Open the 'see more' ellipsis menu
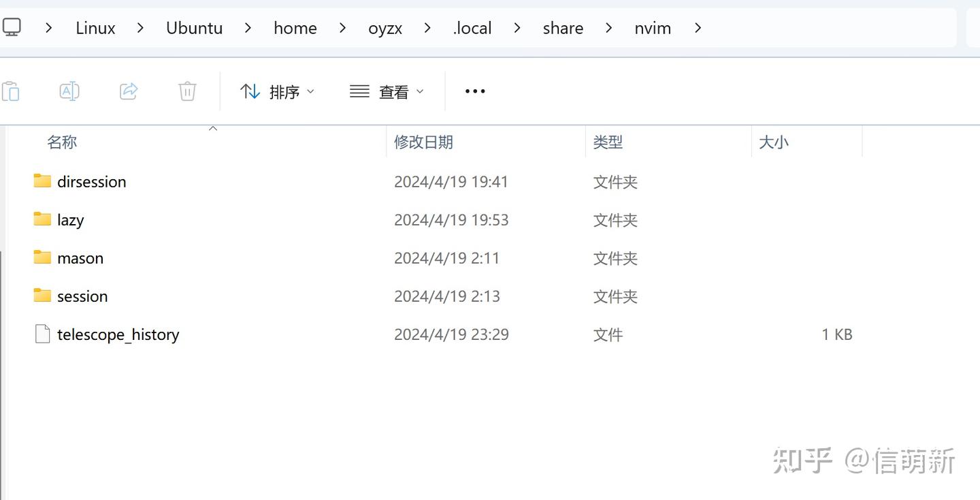The height and width of the screenshot is (500, 980). (x=474, y=91)
